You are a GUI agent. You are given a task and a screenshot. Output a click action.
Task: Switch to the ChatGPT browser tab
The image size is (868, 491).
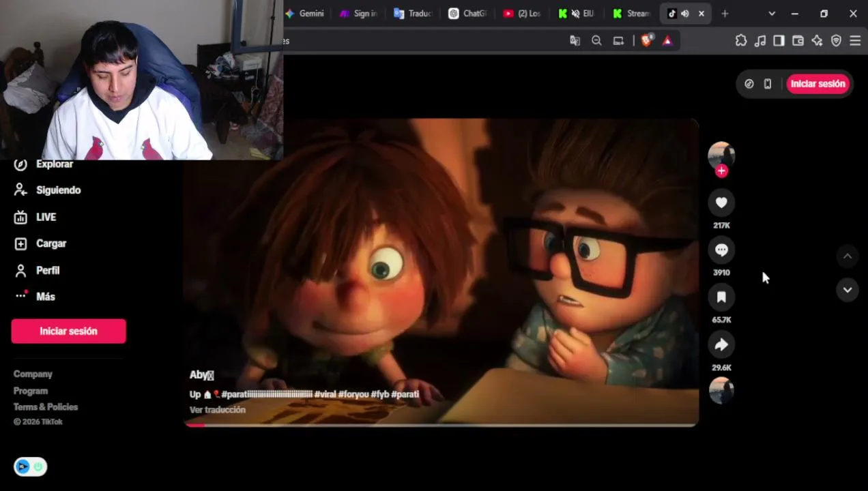pos(468,14)
